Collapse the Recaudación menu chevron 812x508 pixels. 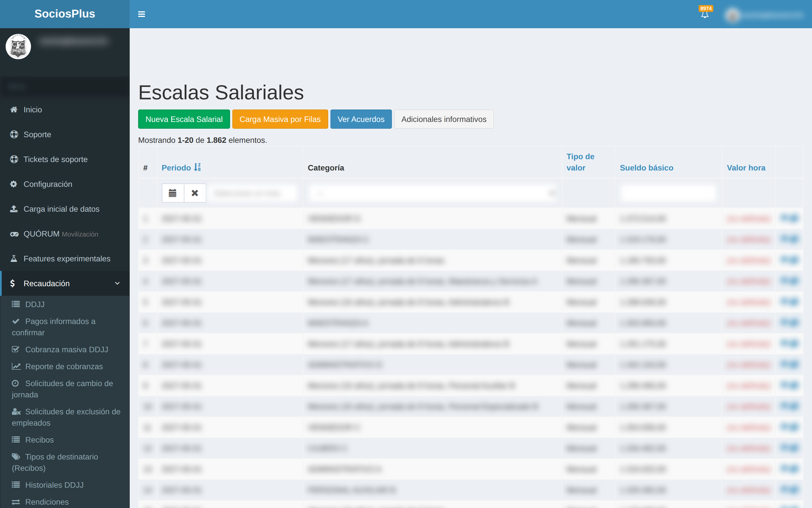[x=118, y=283]
